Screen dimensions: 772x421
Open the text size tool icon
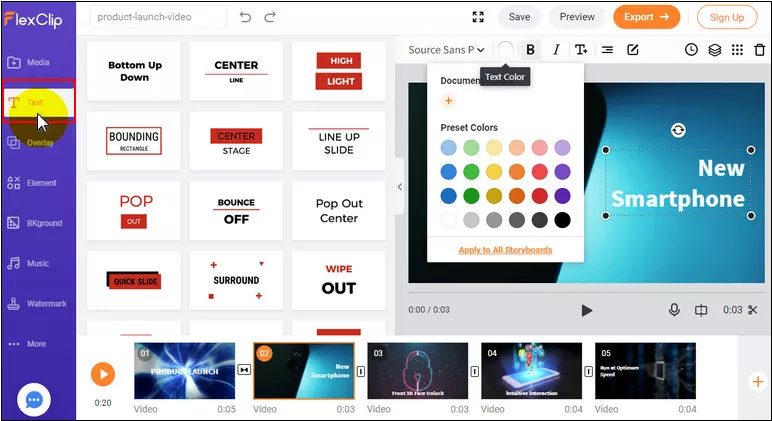pos(581,50)
